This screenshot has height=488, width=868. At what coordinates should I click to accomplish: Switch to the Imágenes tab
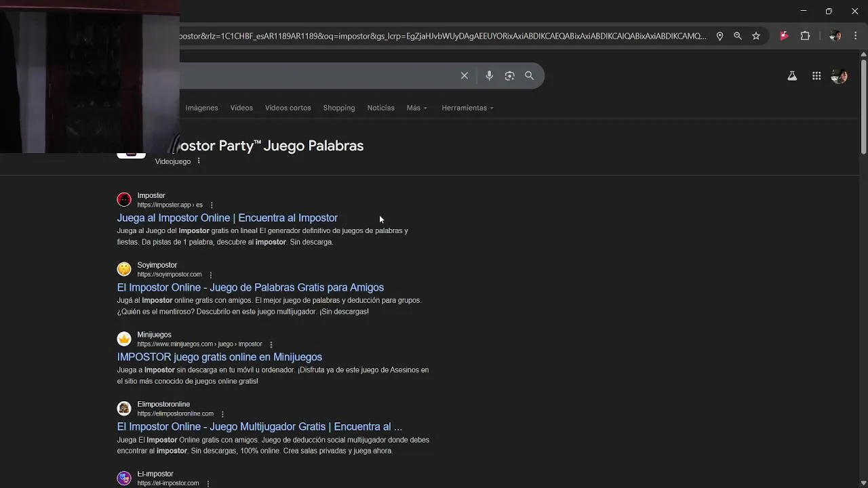[202, 108]
